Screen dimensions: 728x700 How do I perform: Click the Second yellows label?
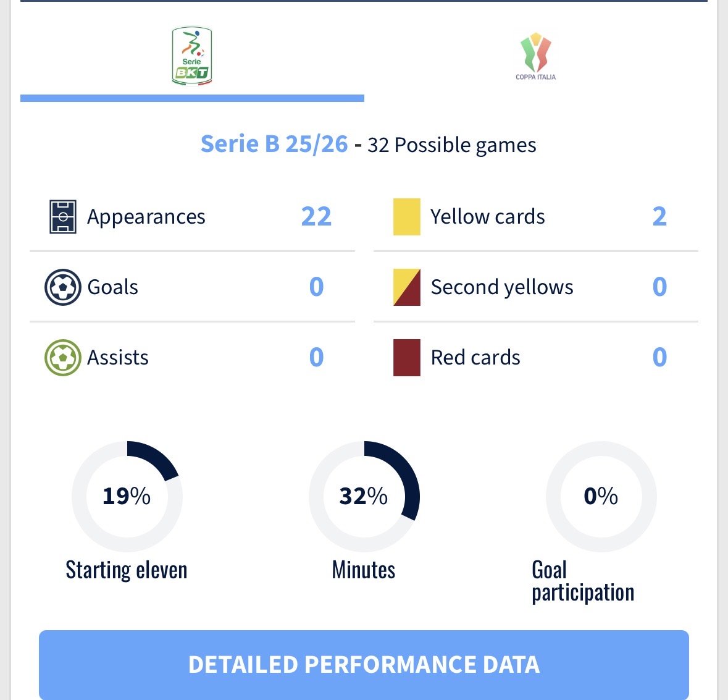[502, 287]
